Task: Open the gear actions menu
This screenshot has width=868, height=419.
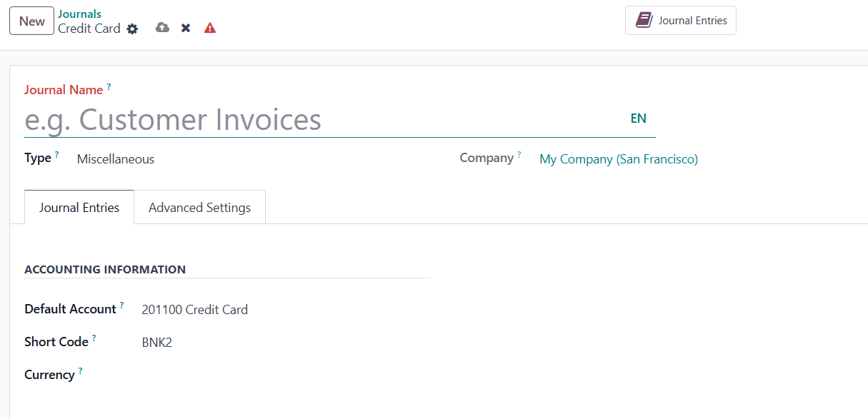Action: click(x=132, y=29)
